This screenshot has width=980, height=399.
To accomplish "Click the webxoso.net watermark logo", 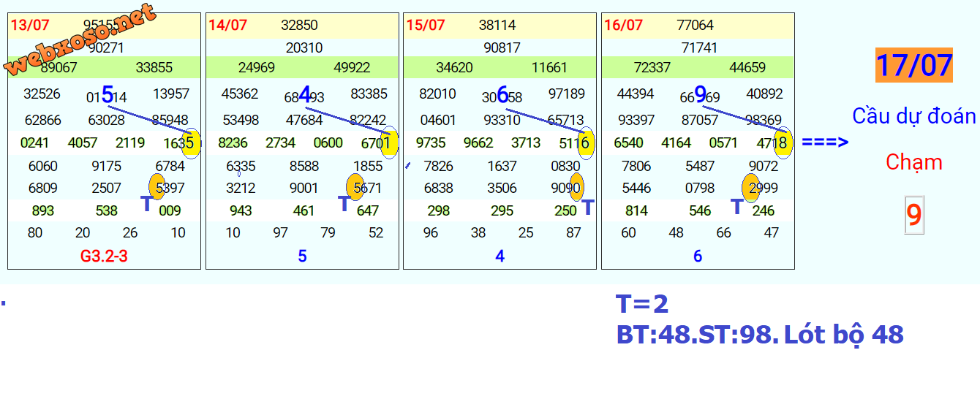I will pyautogui.click(x=80, y=40).
